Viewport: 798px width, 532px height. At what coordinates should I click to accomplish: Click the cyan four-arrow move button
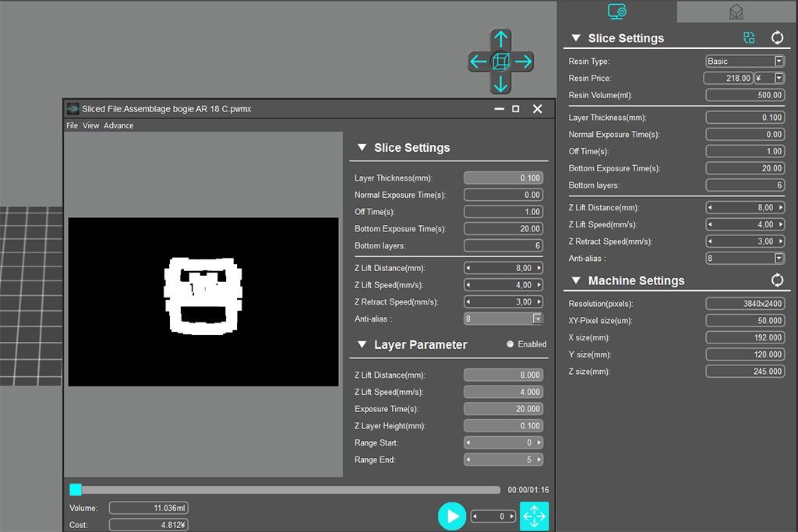[534, 516]
